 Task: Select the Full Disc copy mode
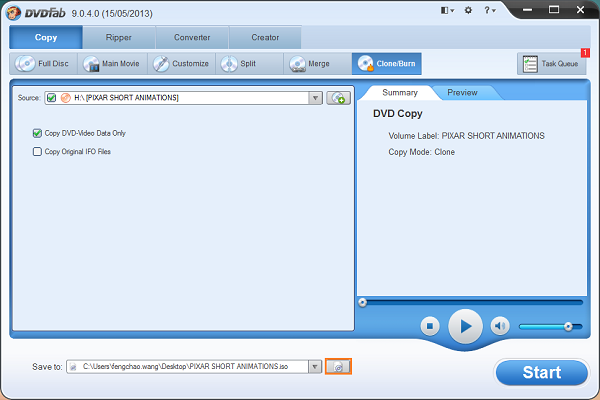(x=43, y=64)
